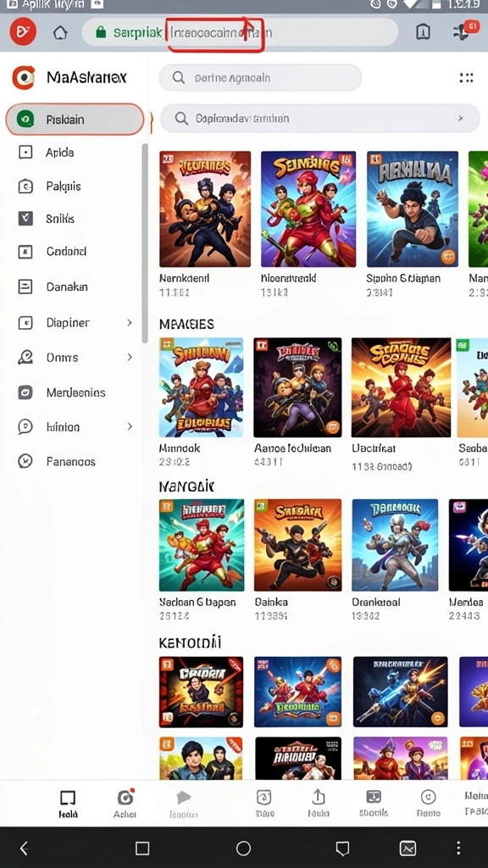Expand the hiinion chevron arrow

tap(130, 426)
